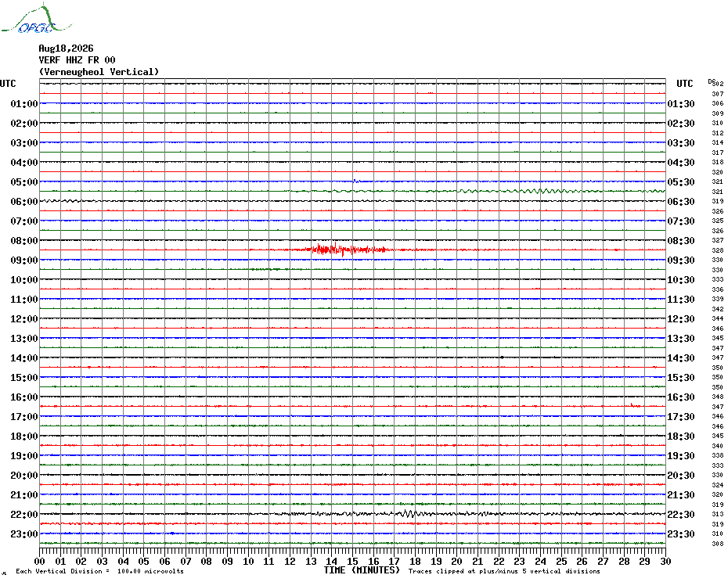Screen dimensions: 728x582
Task: Click minute 18 on the time axis
Action: coord(416,561)
